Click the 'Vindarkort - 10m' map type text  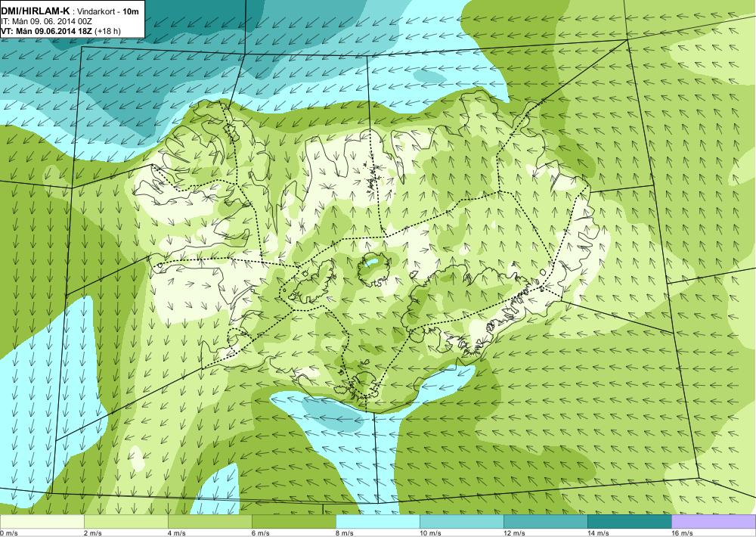(108, 11)
